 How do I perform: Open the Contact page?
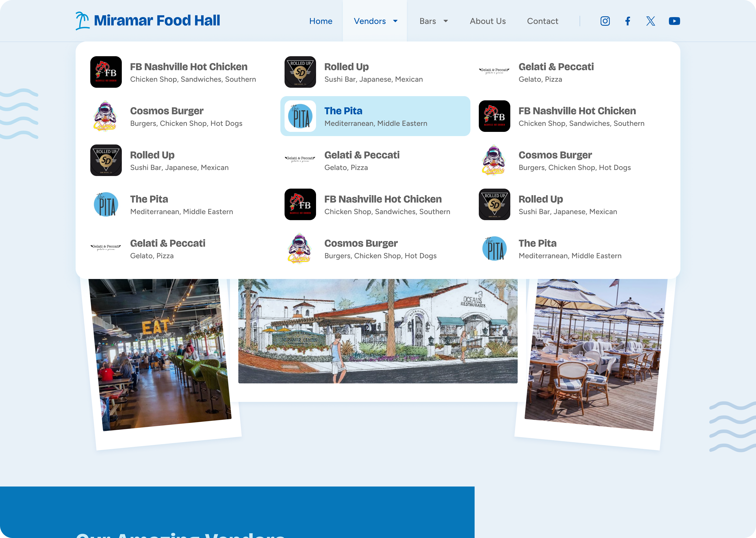point(543,21)
